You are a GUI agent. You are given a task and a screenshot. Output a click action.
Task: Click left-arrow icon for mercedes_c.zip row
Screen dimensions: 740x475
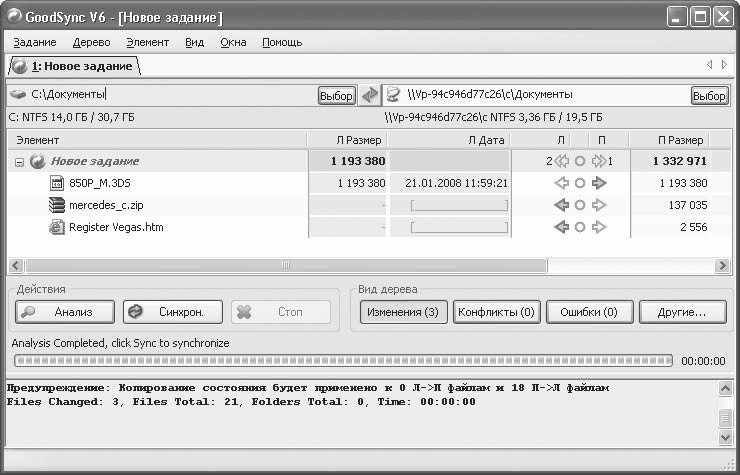click(x=561, y=205)
